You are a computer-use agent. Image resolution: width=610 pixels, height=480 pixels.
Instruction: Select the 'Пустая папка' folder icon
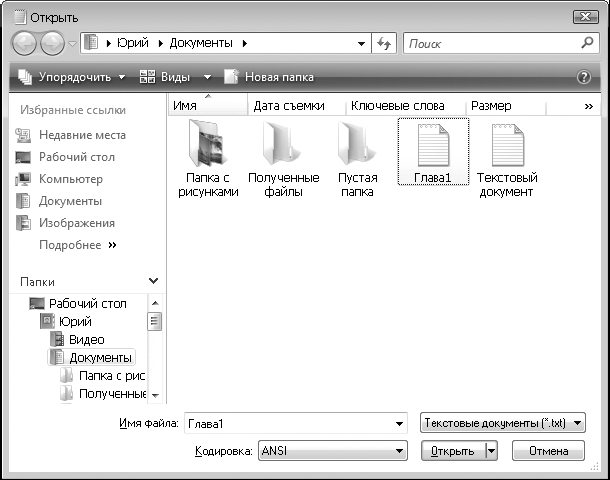(357, 145)
